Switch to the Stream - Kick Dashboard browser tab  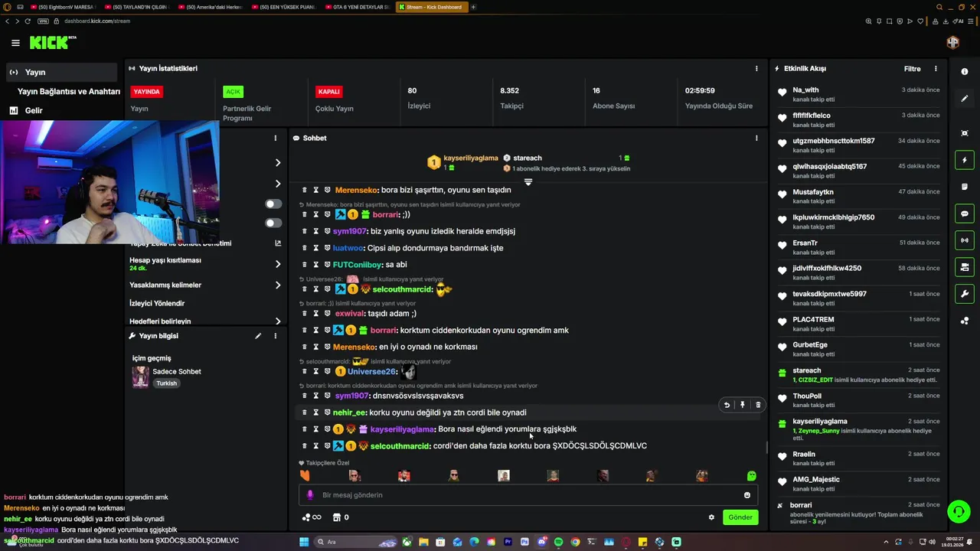[x=433, y=7]
